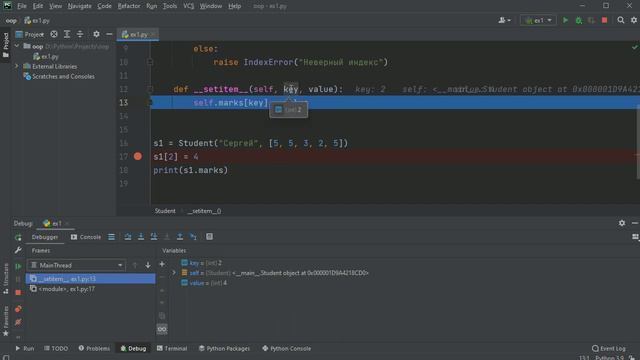Viewport: 640px width, 360px height.
Task: Open Search Everywhere magnifier icon
Action: (x=620, y=20)
